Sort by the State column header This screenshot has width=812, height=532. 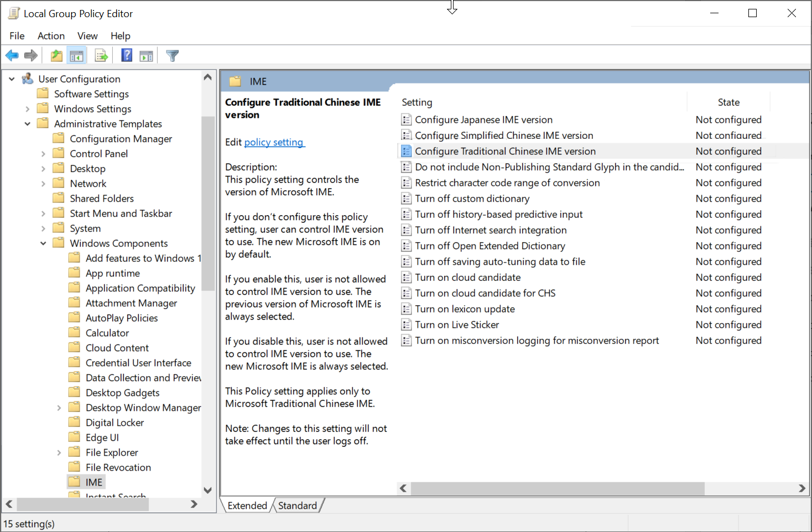pyautogui.click(x=728, y=102)
